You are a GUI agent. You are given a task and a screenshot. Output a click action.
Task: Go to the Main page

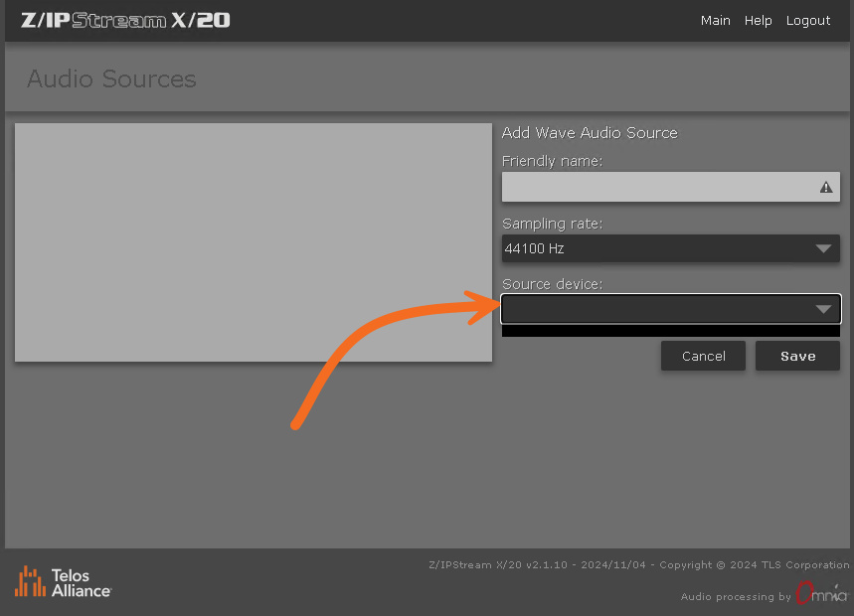tap(715, 21)
